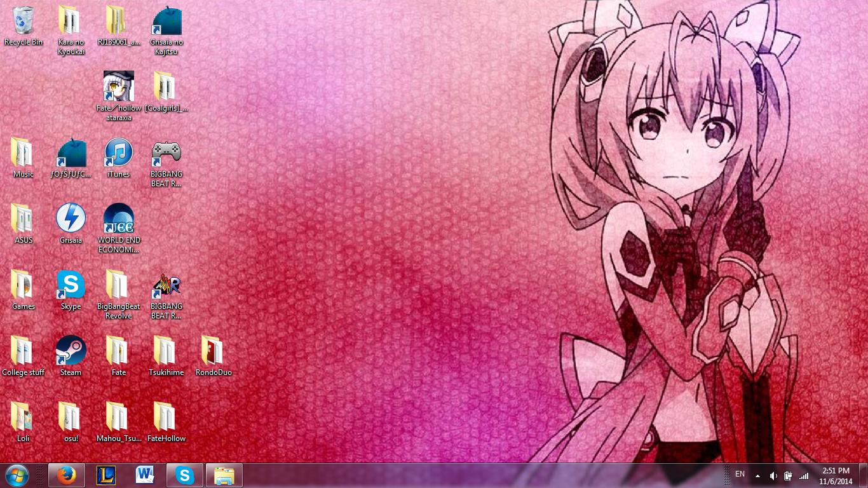Open Firefox from the taskbar
This screenshot has height=488, width=868.
click(x=66, y=475)
